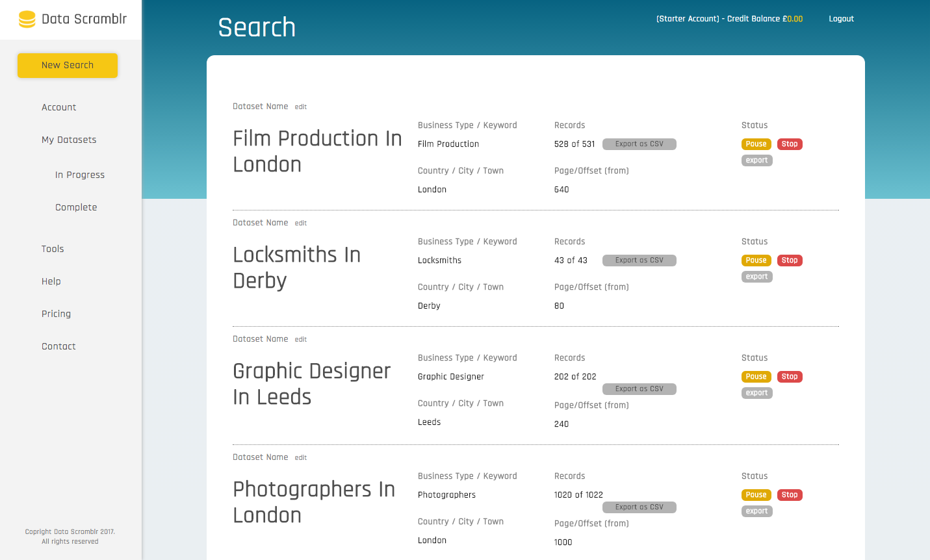Stop the Photographers In London dataset
Image resolution: width=930 pixels, height=560 pixels.
tap(789, 494)
